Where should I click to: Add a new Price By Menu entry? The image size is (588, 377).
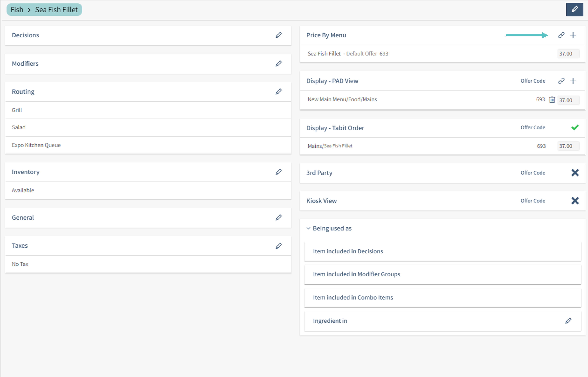573,35
